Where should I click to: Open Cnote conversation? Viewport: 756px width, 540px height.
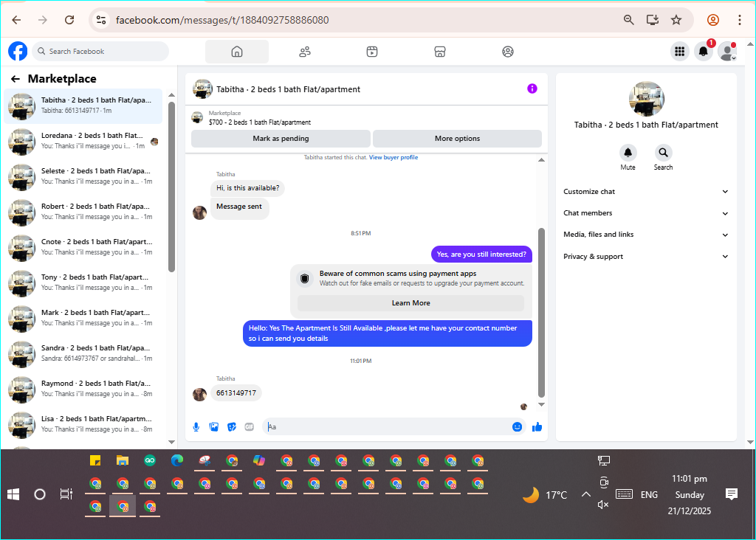83,248
